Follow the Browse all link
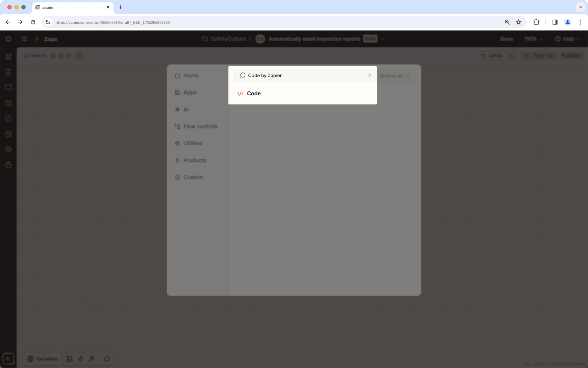The width and height of the screenshot is (588, 368). pyautogui.click(x=394, y=76)
